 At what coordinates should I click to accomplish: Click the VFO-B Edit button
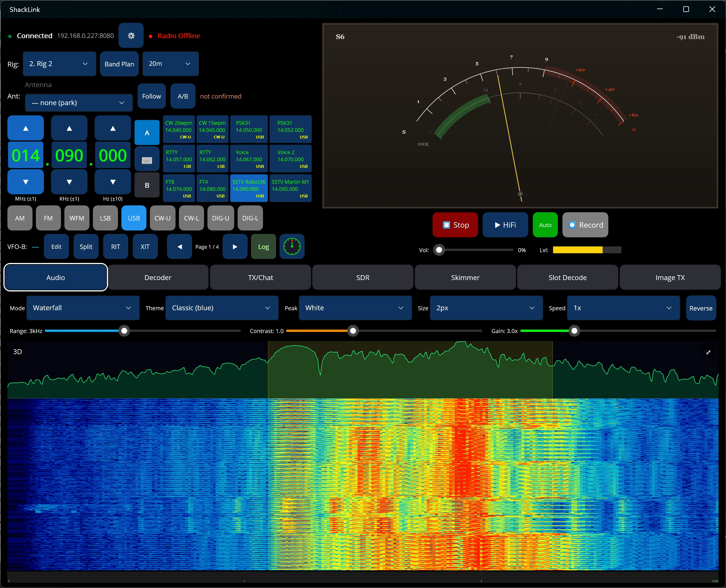click(56, 247)
